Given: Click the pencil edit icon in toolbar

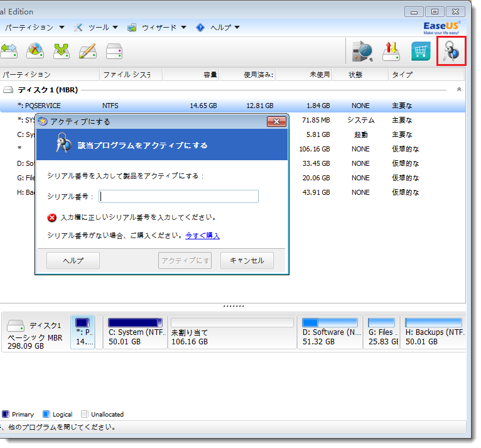Looking at the screenshot, I should 87,51.
